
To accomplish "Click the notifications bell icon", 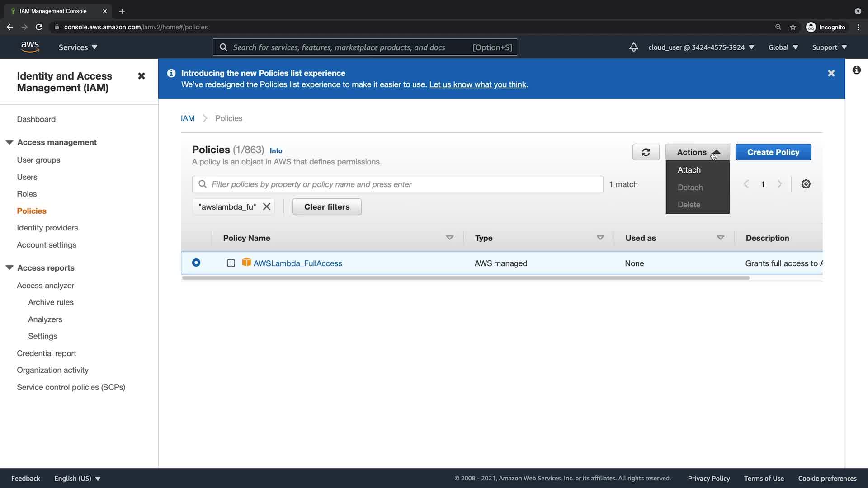I will tap(633, 47).
